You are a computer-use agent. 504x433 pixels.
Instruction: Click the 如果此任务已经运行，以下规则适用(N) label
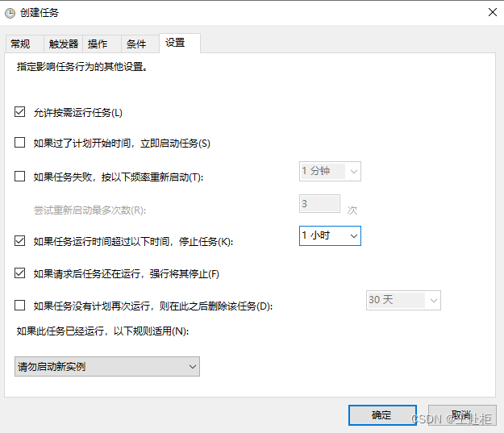pos(102,331)
